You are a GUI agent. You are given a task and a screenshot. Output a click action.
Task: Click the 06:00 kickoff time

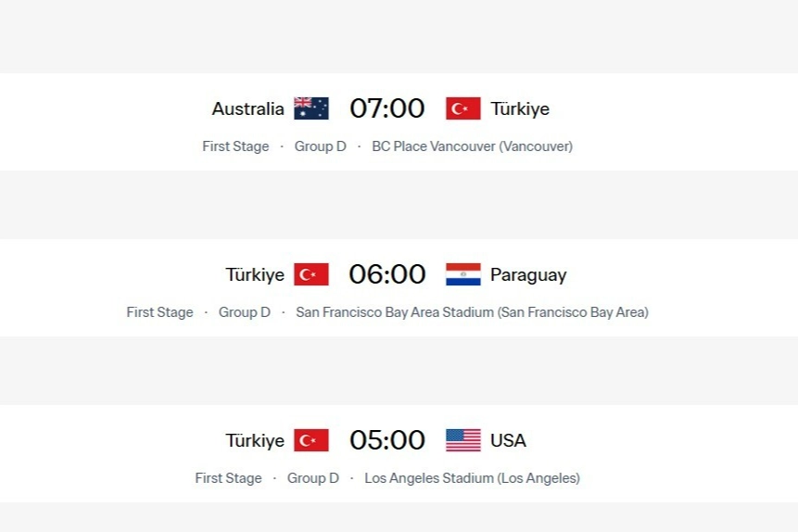(387, 274)
